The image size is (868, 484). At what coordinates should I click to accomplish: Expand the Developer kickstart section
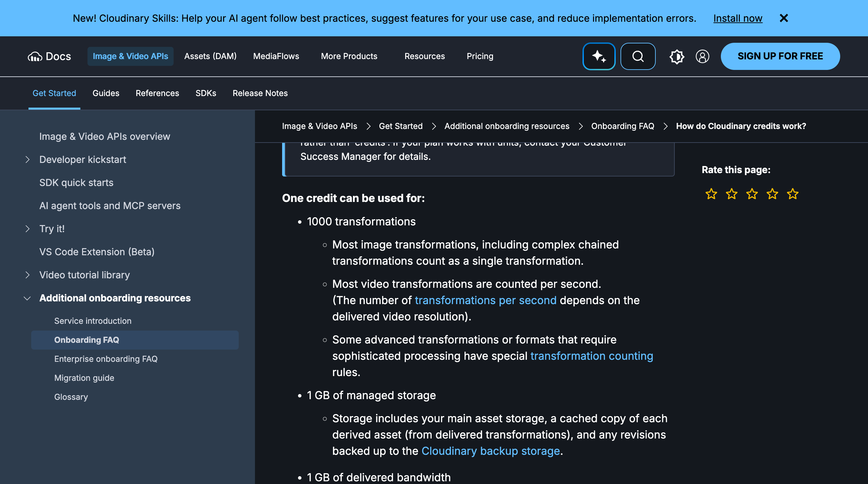[x=27, y=160]
